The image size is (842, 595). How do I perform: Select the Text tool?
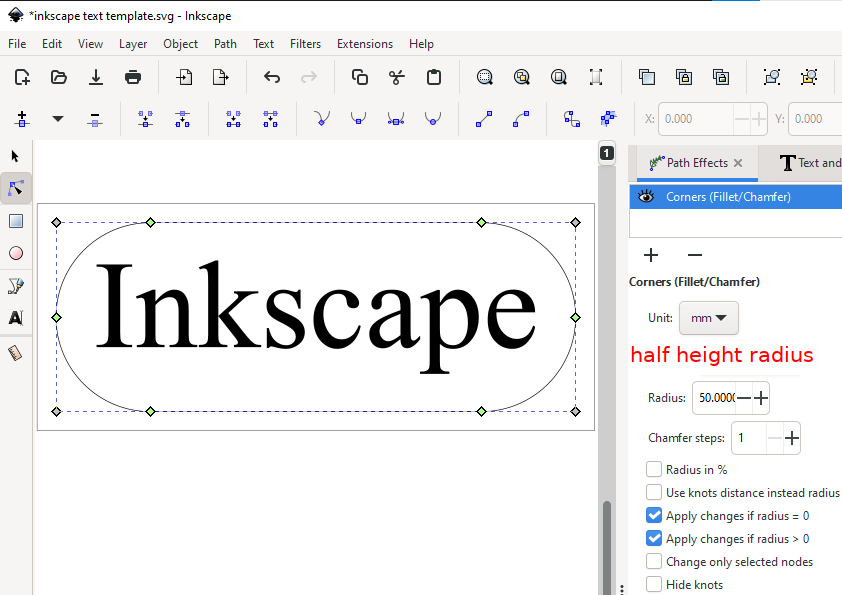coord(16,318)
